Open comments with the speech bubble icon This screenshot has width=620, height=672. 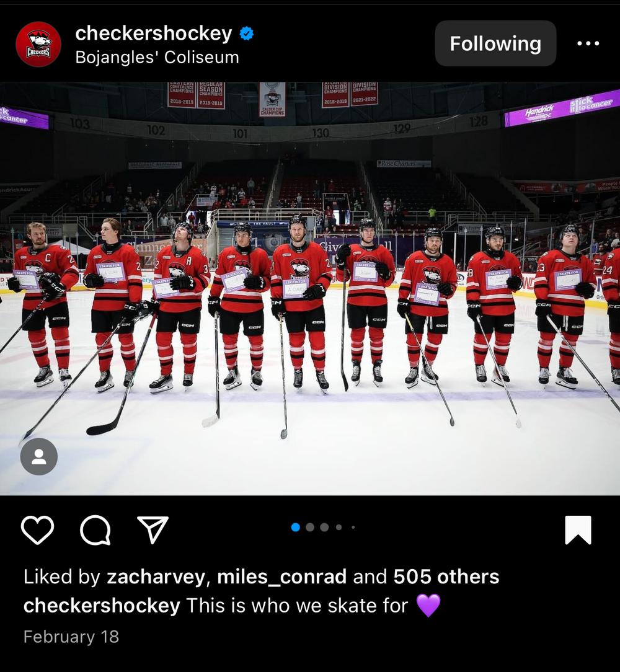coord(95,530)
